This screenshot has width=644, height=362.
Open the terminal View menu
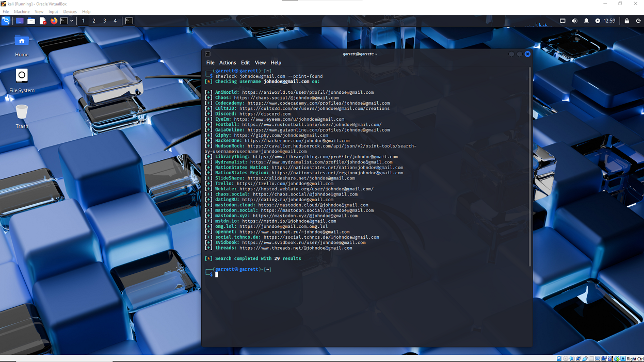coord(260,62)
